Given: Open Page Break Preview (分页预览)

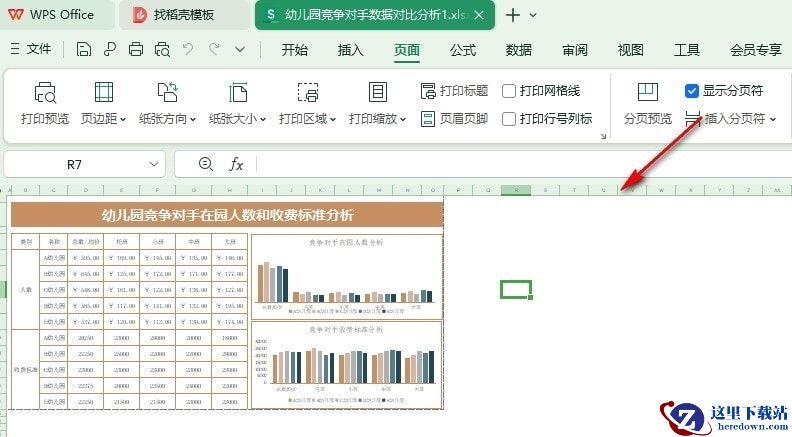Looking at the screenshot, I should [648, 104].
